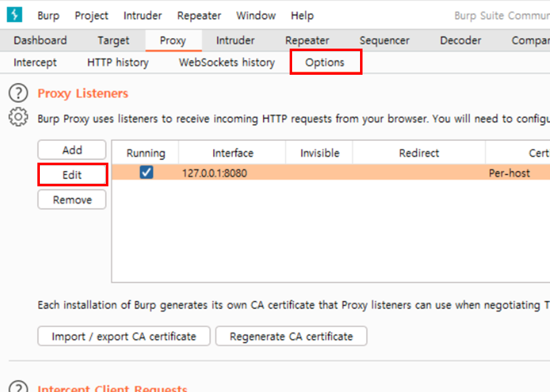
Task: Click the Per-host certificate cell
Action: [518, 173]
